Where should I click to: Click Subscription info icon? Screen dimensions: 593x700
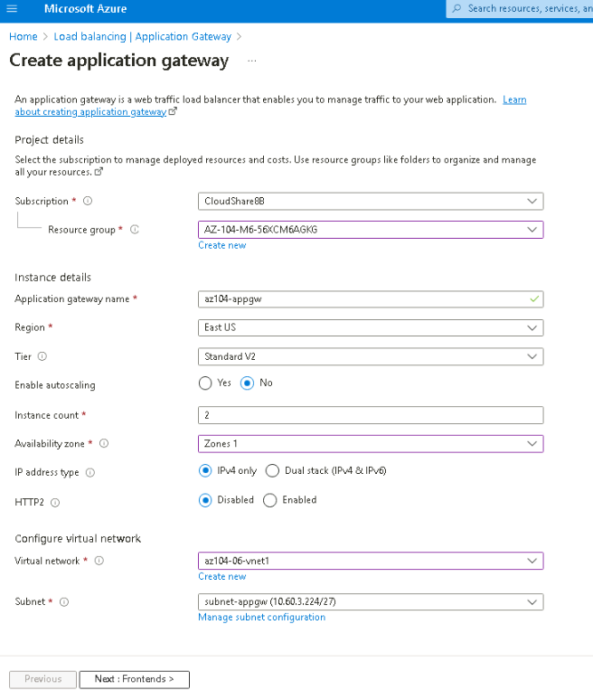[x=88, y=201]
